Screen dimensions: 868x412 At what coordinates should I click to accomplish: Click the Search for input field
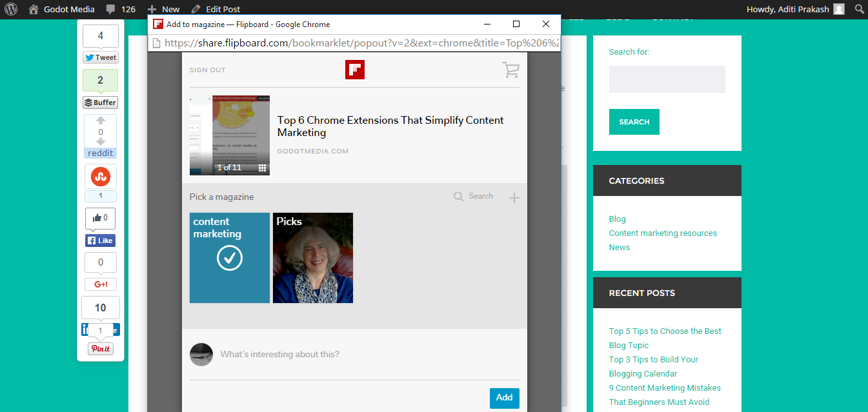point(667,79)
